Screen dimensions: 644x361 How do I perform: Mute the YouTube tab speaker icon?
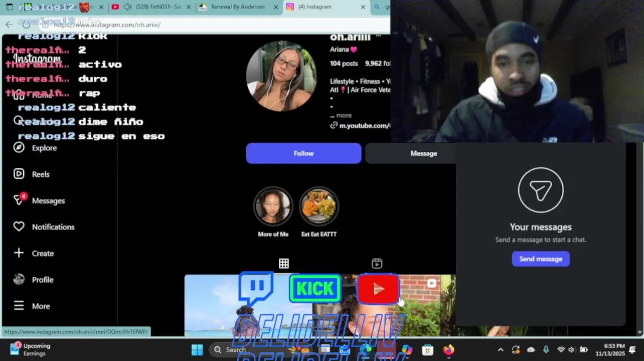[x=127, y=7]
